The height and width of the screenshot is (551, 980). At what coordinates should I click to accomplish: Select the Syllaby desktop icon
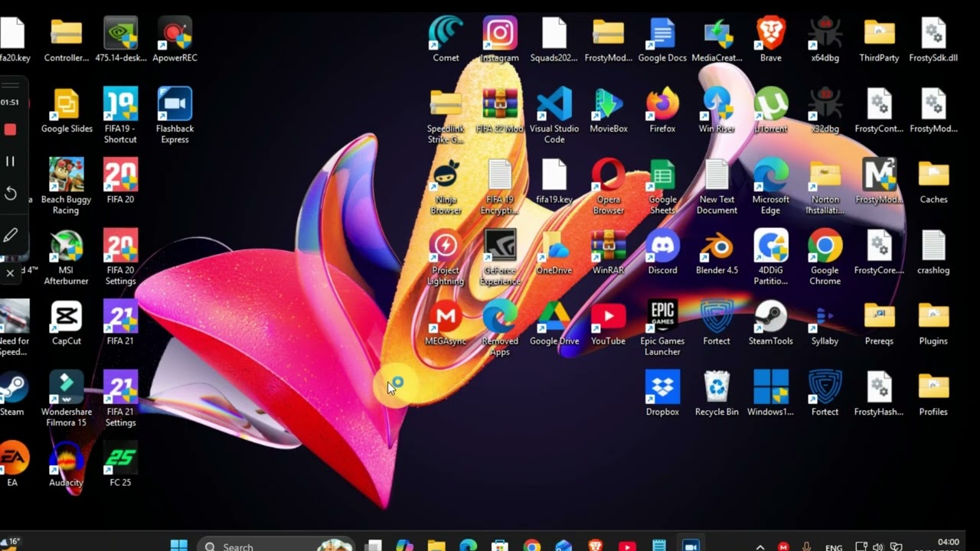[825, 324]
